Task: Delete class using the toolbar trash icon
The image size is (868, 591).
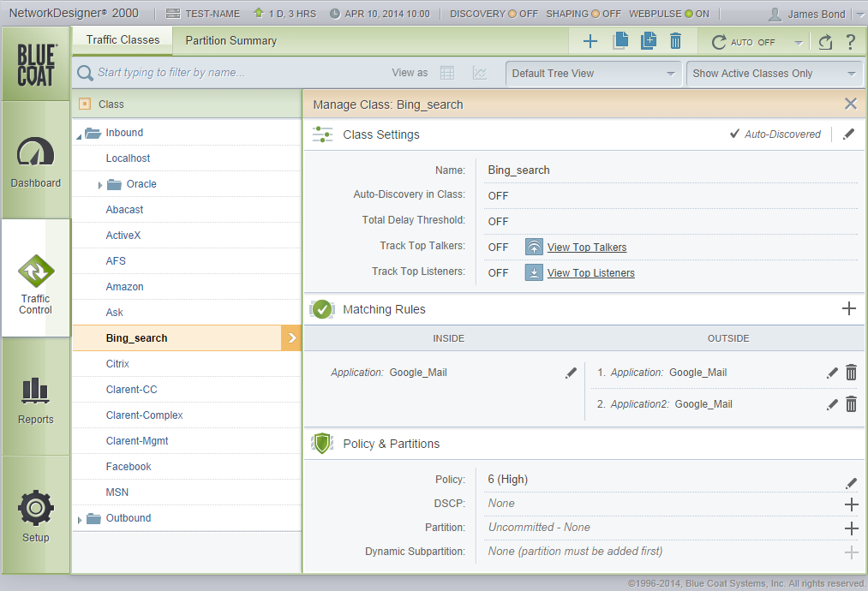Action: 675,41
